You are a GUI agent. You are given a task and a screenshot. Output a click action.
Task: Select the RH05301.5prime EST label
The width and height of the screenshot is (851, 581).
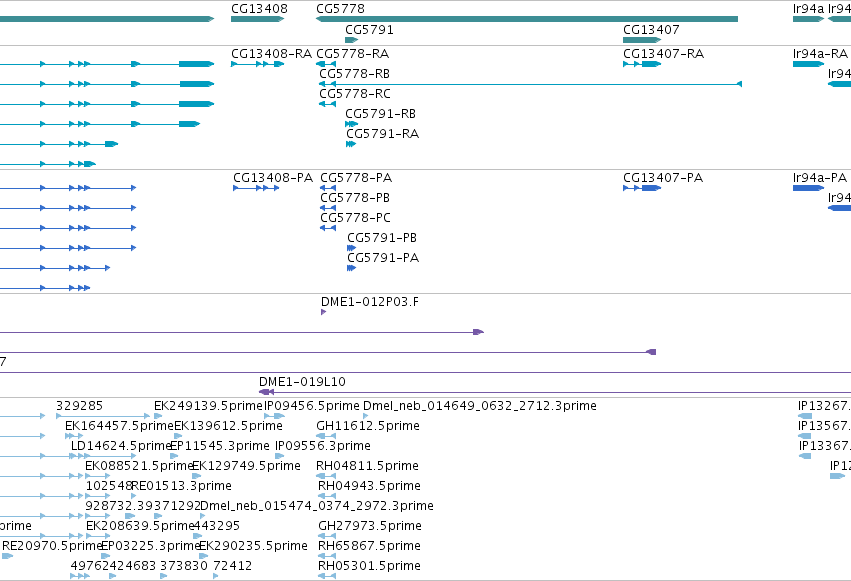(x=369, y=566)
